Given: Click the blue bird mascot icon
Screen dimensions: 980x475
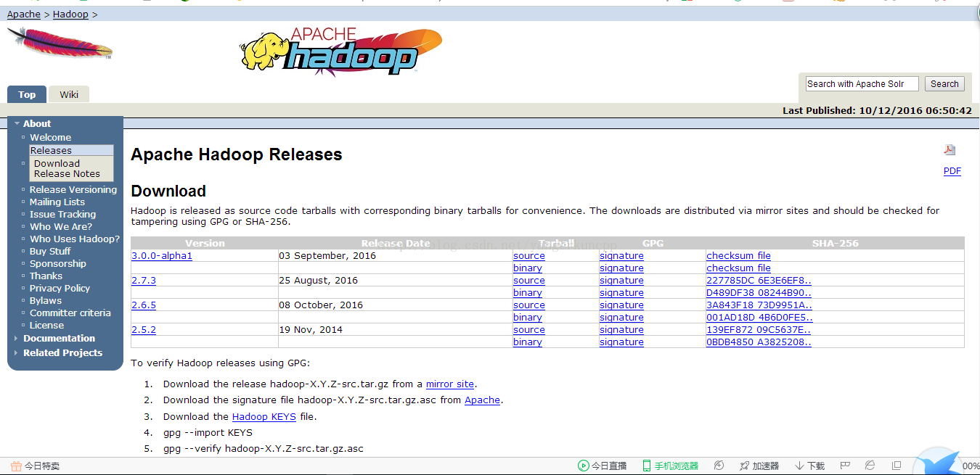Looking at the screenshot, I should click(939, 461).
